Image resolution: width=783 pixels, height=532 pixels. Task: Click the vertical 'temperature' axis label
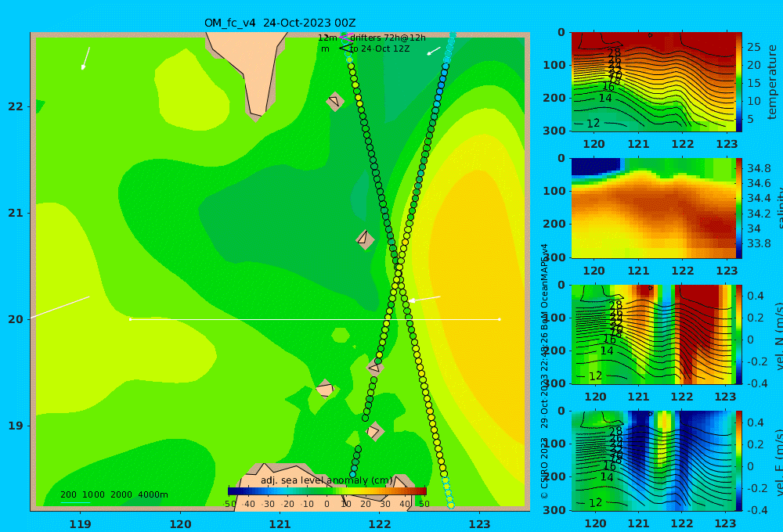[772, 82]
